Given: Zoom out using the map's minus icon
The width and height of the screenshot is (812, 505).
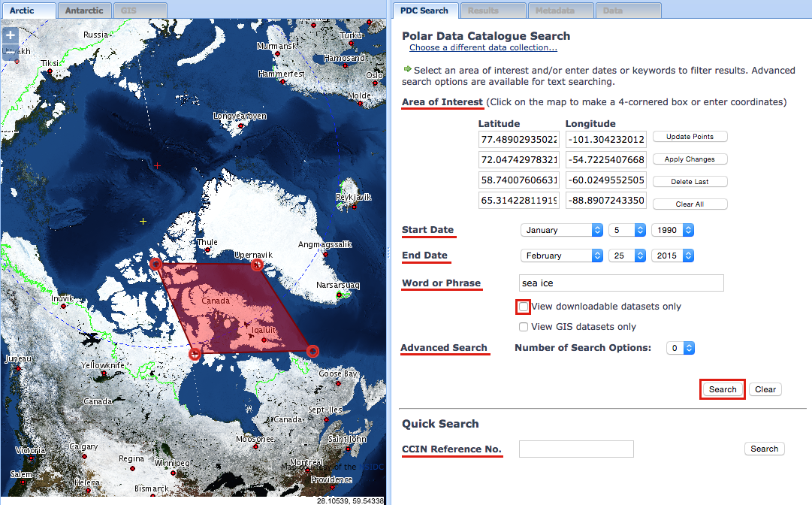Looking at the screenshot, I should pyautogui.click(x=11, y=50).
